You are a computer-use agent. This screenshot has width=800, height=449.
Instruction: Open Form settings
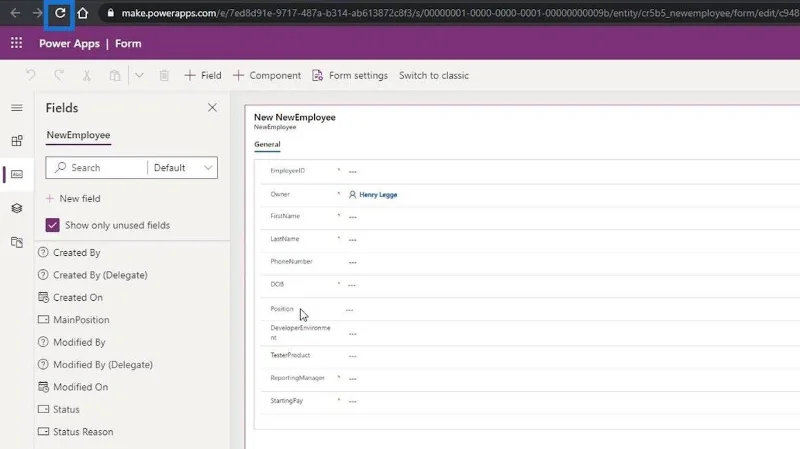tap(350, 76)
